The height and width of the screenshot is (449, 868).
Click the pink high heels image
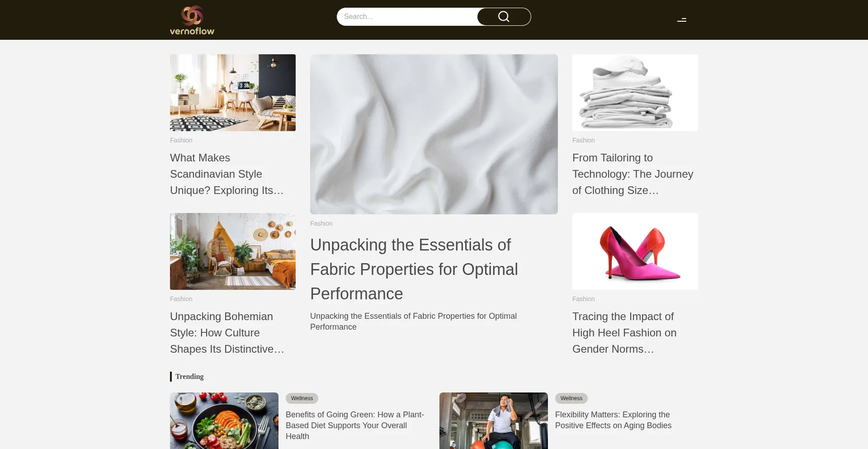coord(635,251)
